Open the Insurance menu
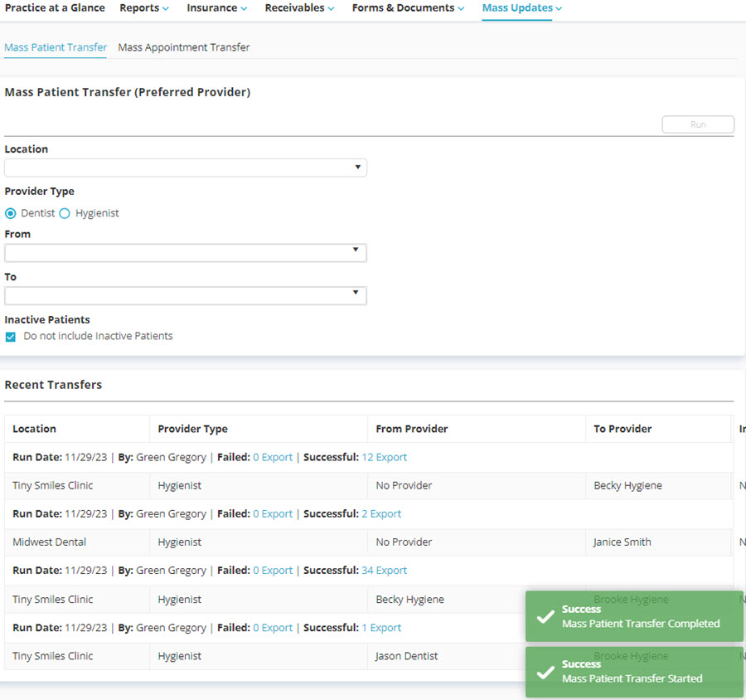This screenshot has height=700, width=746. tap(217, 8)
